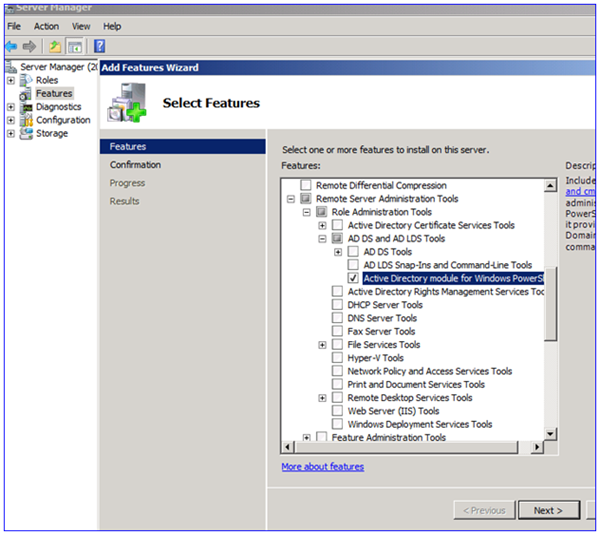The height and width of the screenshot is (535, 600).
Task: Collapse Role Administration Tools node
Action: [307, 212]
